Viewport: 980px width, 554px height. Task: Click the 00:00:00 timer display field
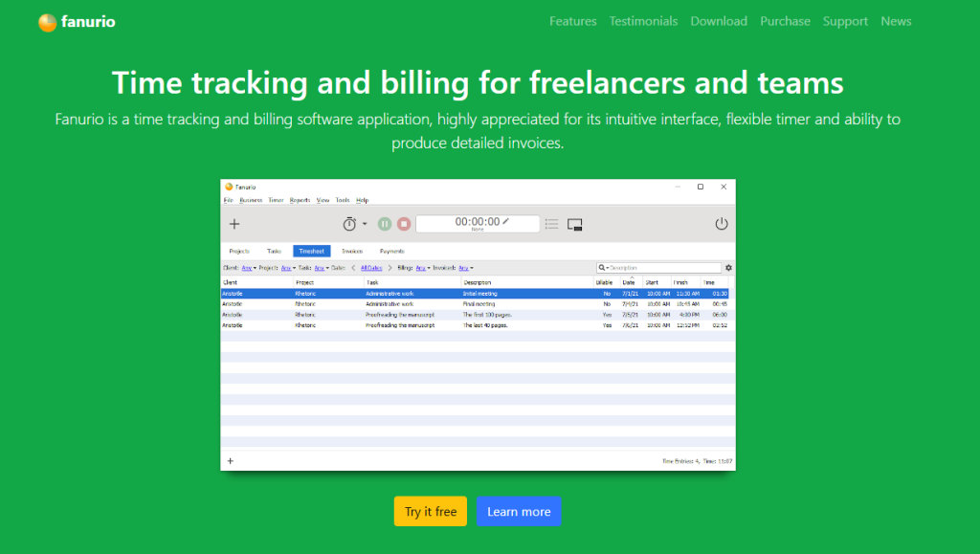[478, 224]
